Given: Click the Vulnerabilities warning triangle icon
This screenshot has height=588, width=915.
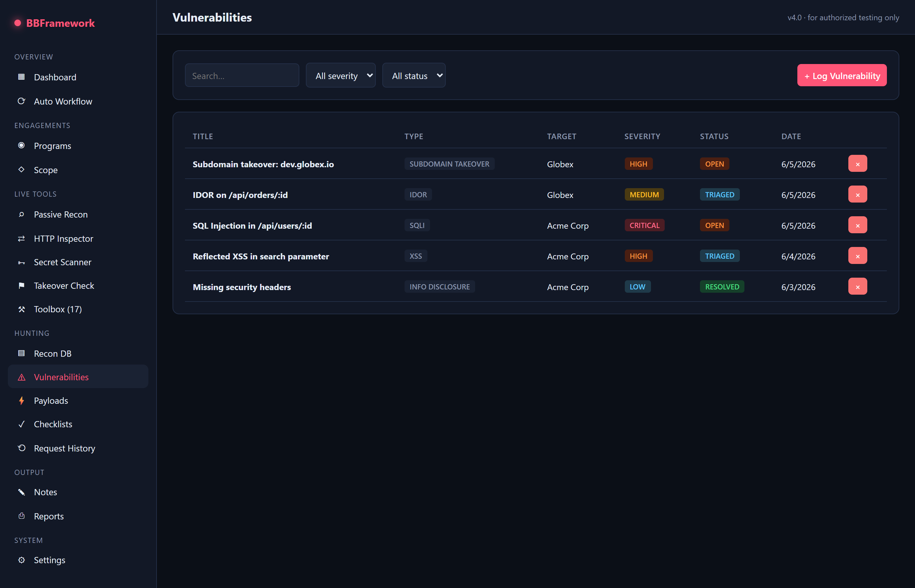Looking at the screenshot, I should (x=21, y=377).
